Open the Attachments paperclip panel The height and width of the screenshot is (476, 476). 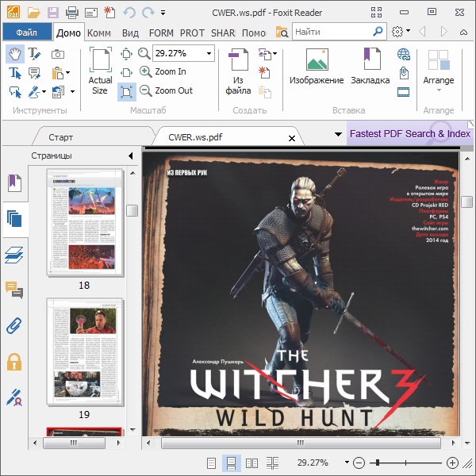coord(14,325)
